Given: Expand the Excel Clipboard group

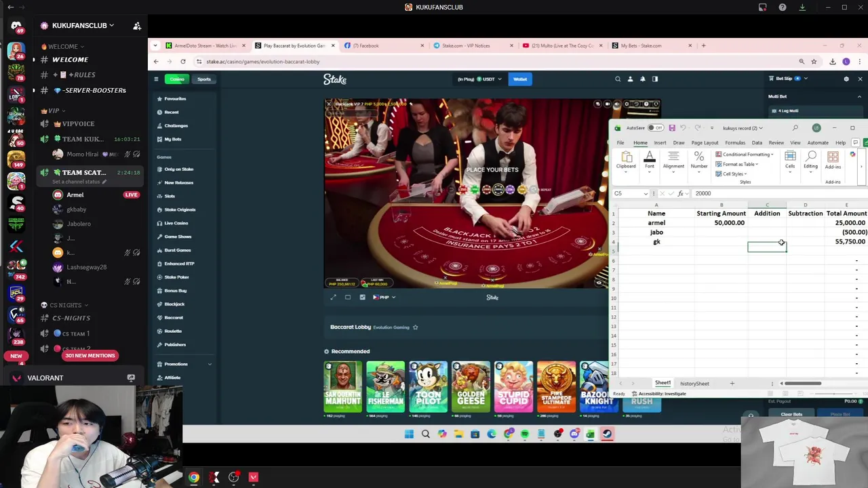Looking at the screenshot, I should (x=626, y=161).
